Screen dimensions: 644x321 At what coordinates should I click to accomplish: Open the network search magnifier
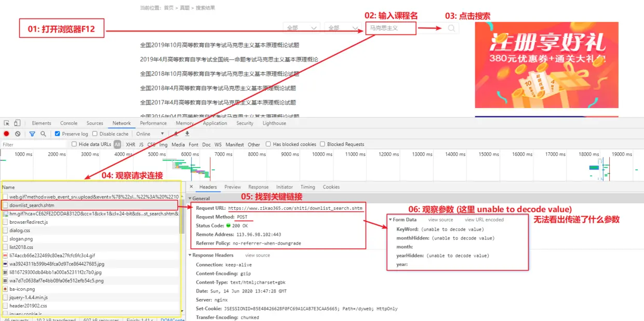43,134
